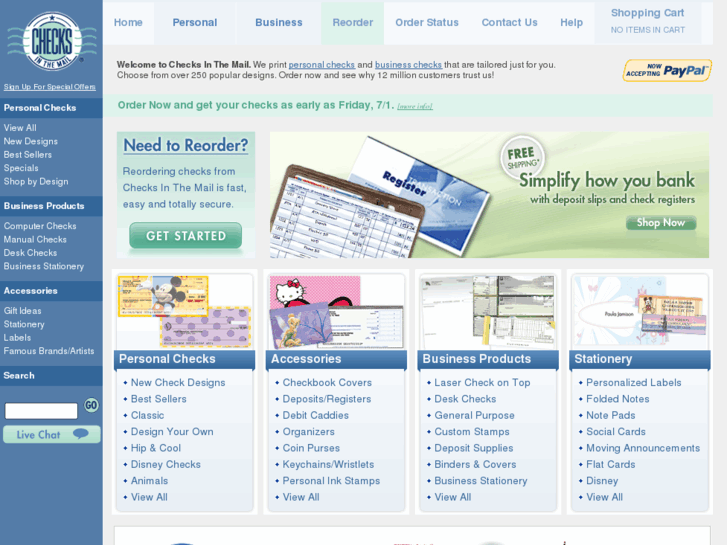The width and height of the screenshot is (727, 545).
Task: Click Debit Caddies link
Action: coord(316,416)
